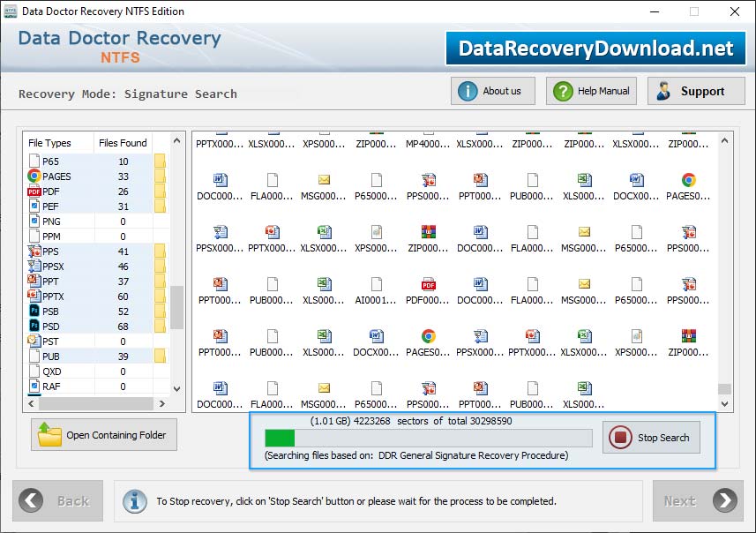The height and width of the screenshot is (533, 756).
Task: Click up arrow of file types list scrollbar
Action: (177, 141)
